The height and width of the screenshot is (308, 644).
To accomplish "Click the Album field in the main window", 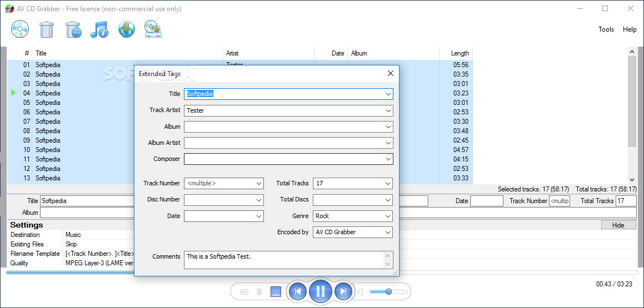I will click(x=87, y=213).
